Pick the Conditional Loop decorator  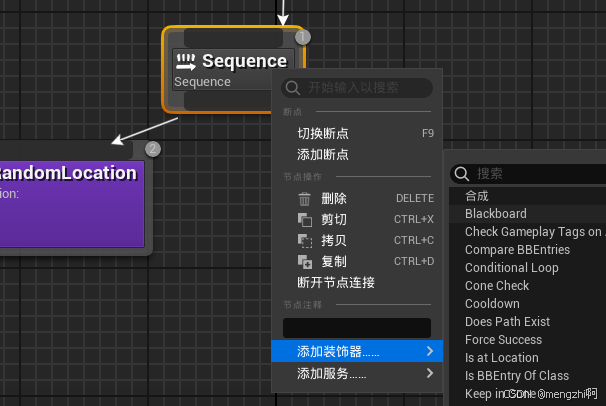(528, 268)
